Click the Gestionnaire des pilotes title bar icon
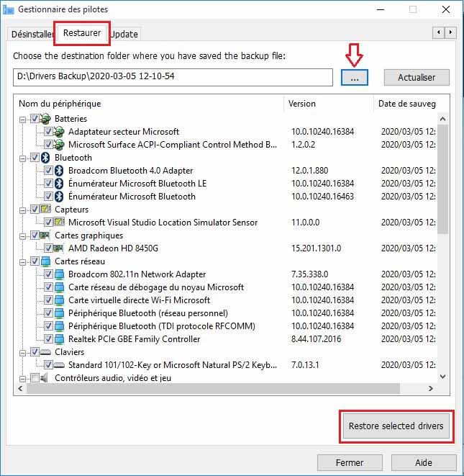This screenshot has width=464, height=476. [9, 9]
